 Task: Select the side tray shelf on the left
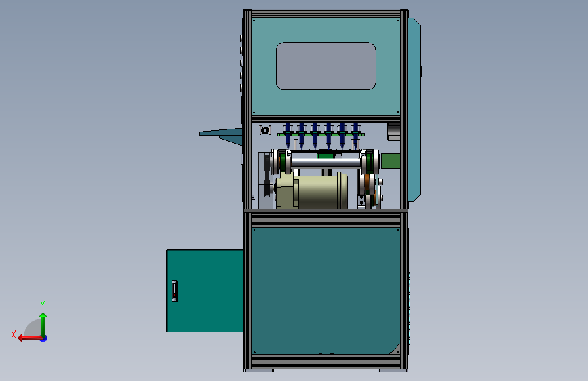(x=221, y=136)
